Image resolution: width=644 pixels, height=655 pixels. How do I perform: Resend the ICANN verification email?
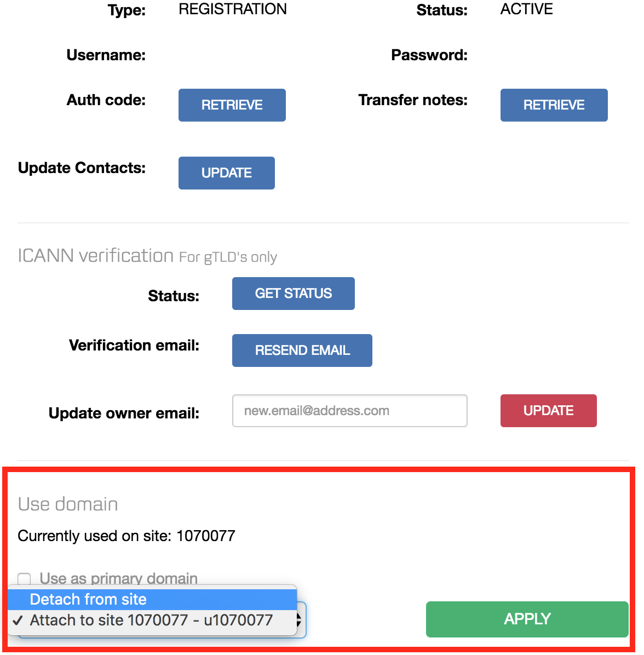coord(302,351)
